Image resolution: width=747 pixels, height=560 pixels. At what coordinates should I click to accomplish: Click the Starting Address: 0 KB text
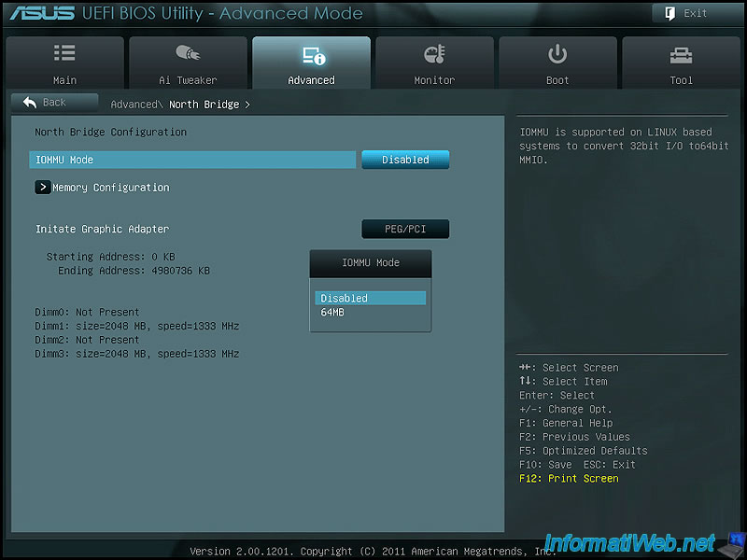point(110,257)
